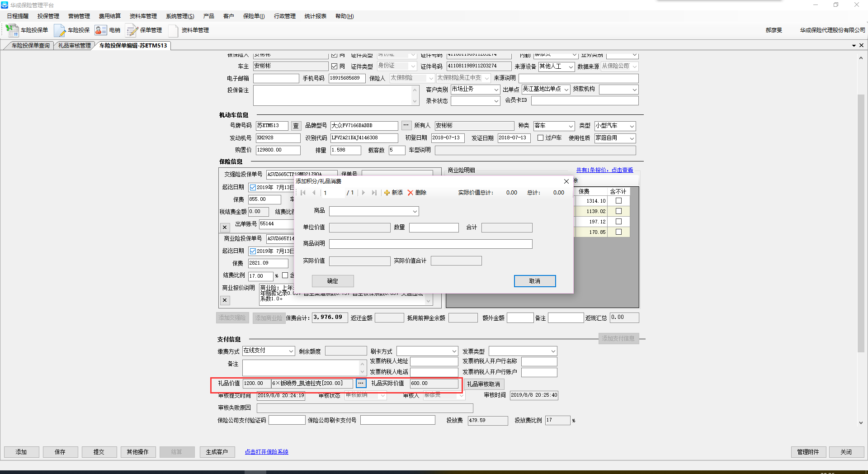Toggle the 过户车 checkbox
This screenshot has height=474, width=868.
(540, 138)
